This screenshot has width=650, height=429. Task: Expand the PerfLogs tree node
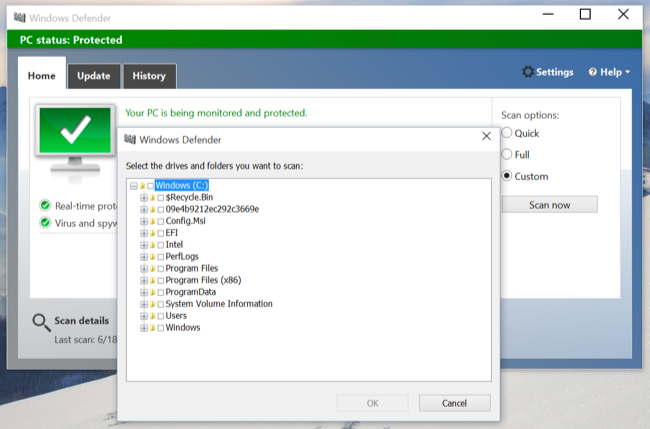[x=144, y=257]
